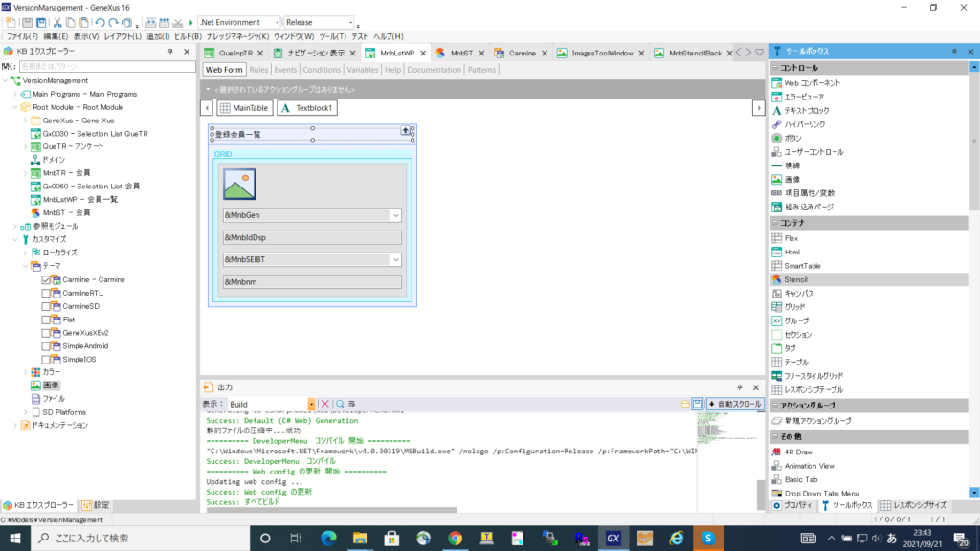
Task: Switch to 設定 tab at bottom left
Action: click(x=96, y=505)
